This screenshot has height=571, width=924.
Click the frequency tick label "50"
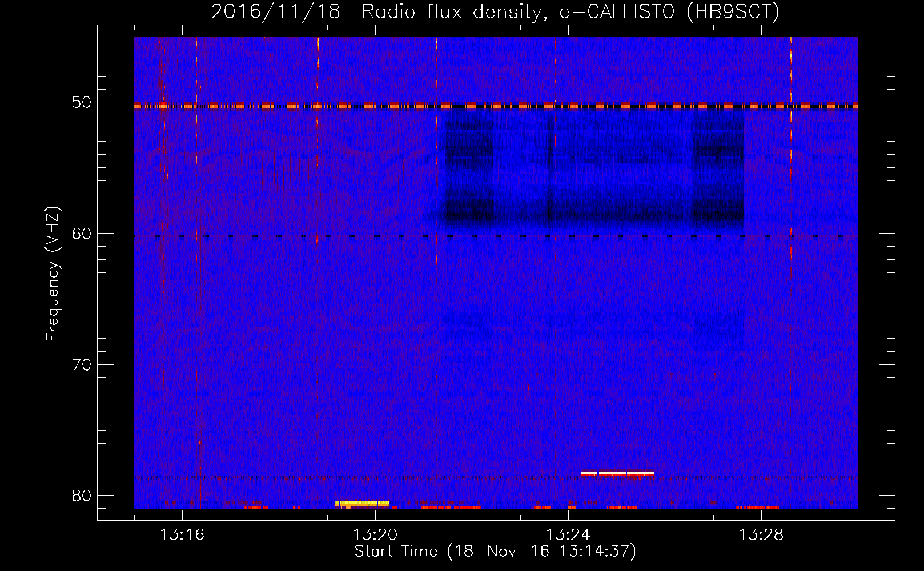(x=82, y=103)
